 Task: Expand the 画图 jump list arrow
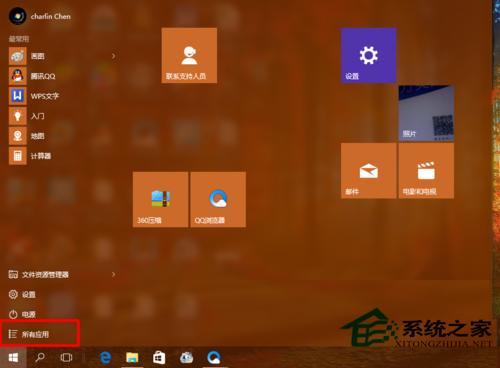(x=114, y=56)
